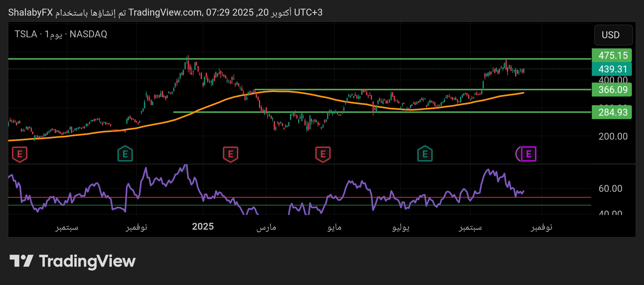The width and height of the screenshot is (644, 285).
Task: Select the current price label 439.31
Action: coord(612,69)
